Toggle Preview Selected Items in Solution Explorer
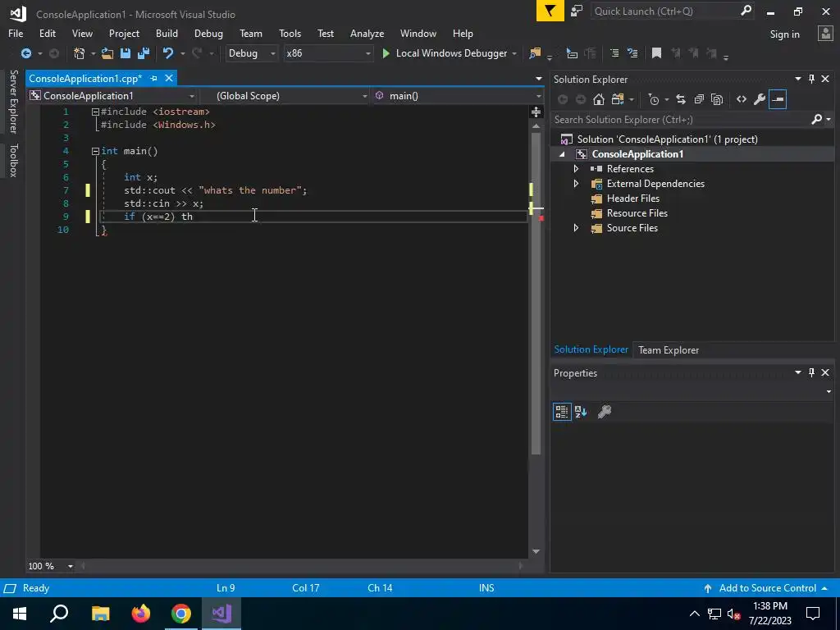The image size is (840, 630). pyautogui.click(x=778, y=99)
